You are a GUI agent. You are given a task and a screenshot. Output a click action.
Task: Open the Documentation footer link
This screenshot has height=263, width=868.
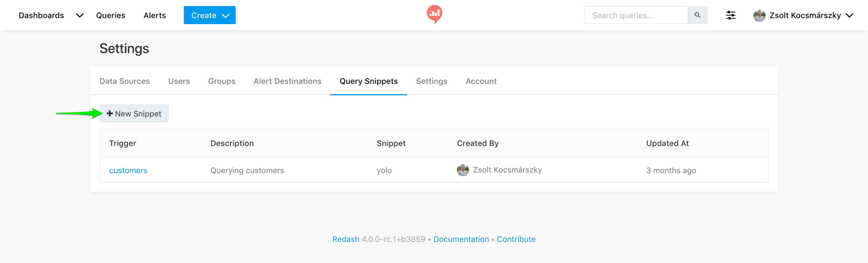click(x=461, y=239)
